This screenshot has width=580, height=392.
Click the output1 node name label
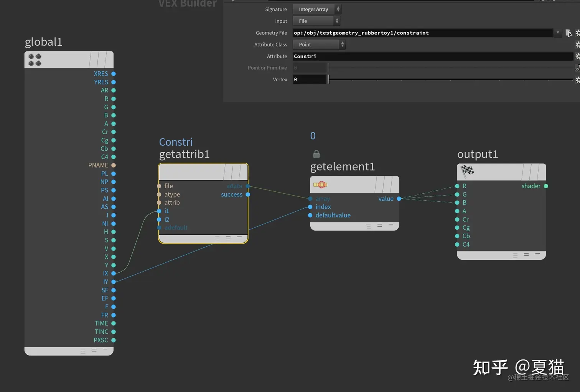tap(478, 154)
